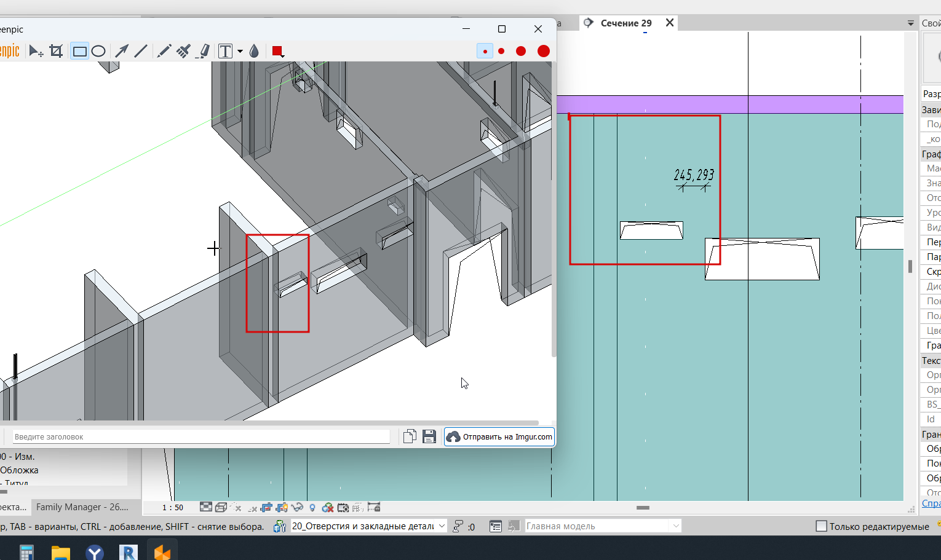Viewport: 941px width, 560px height.
Task: Select the largest line thickness dot
Action: click(543, 51)
